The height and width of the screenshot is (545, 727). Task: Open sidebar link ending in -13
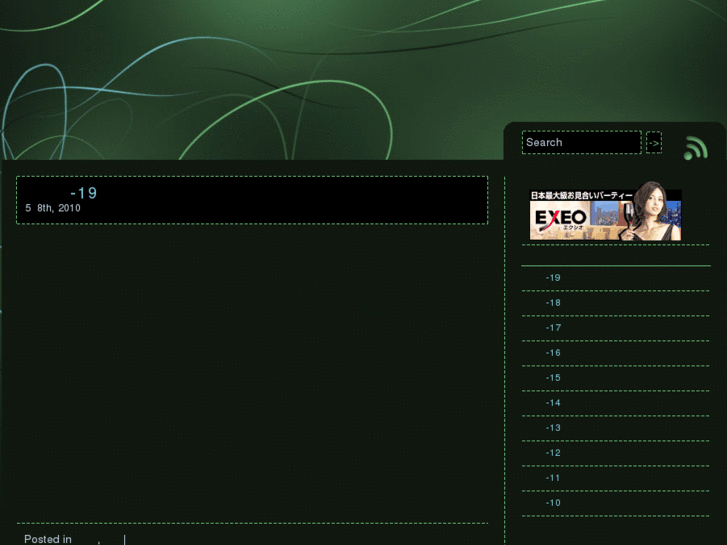tap(553, 428)
